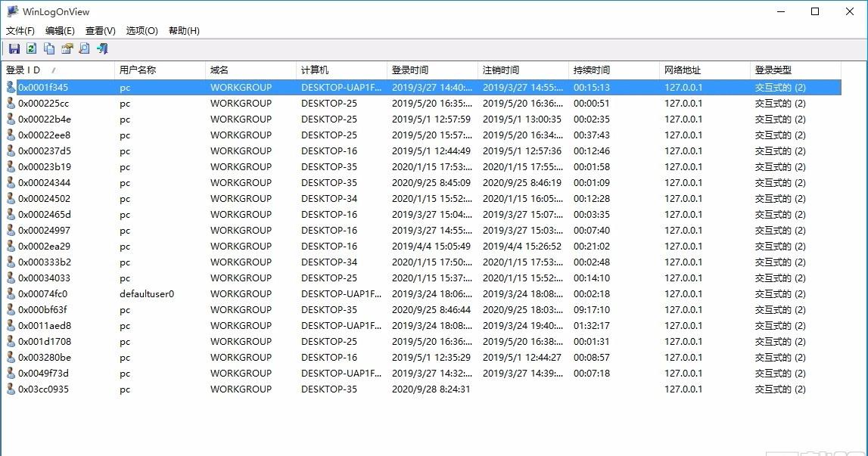
Task: Click user icon of row 0x000225cc
Action: click(11, 103)
